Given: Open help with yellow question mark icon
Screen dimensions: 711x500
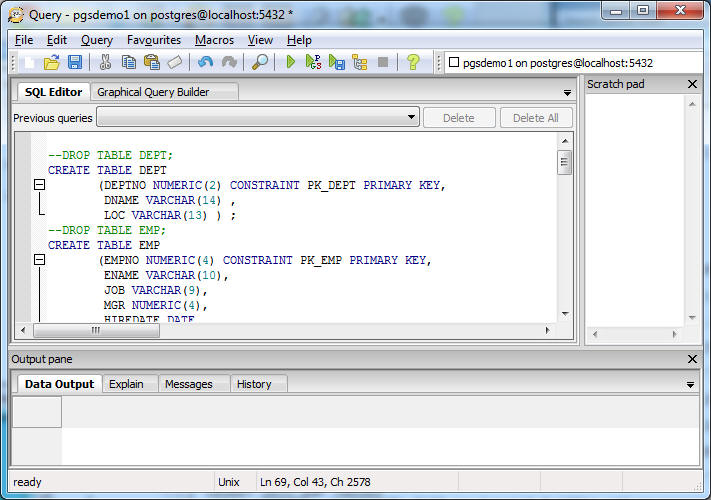Looking at the screenshot, I should point(413,62).
